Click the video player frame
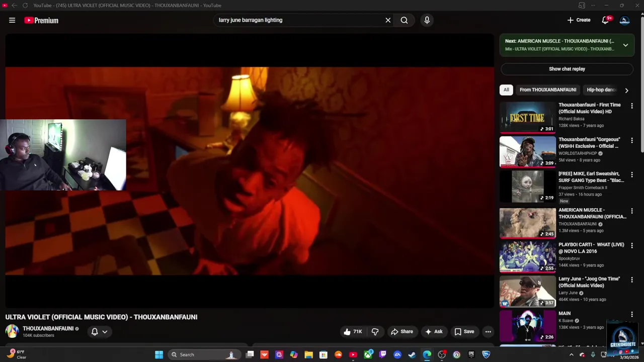Screen dimensions: 644x362 click(x=250, y=171)
